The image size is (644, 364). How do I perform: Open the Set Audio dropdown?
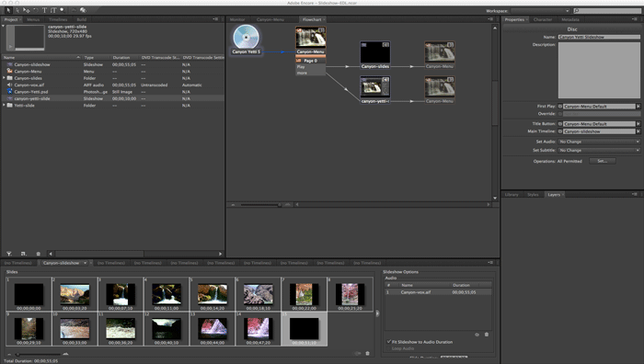coord(599,142)
